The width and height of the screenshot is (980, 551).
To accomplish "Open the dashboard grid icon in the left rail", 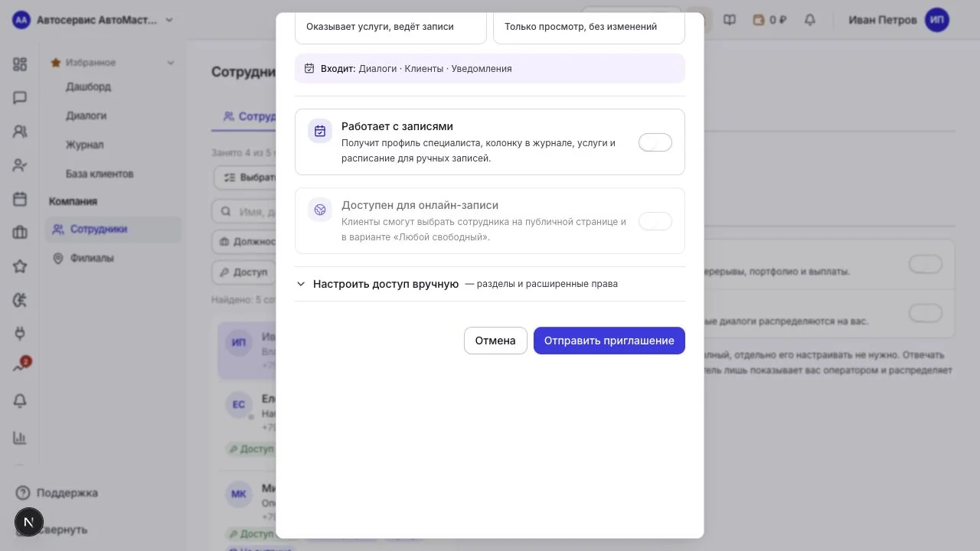I will tap(20, 64).
